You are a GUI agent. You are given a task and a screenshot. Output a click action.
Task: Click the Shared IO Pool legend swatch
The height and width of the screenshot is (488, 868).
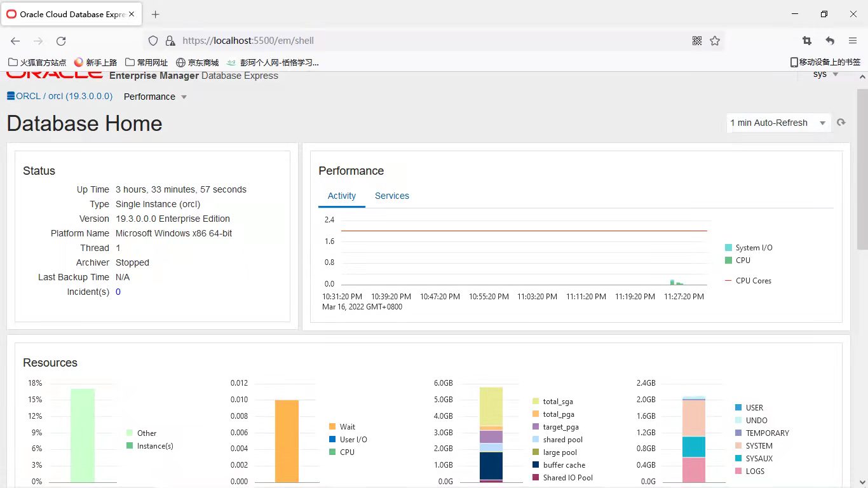pos(536,478)
